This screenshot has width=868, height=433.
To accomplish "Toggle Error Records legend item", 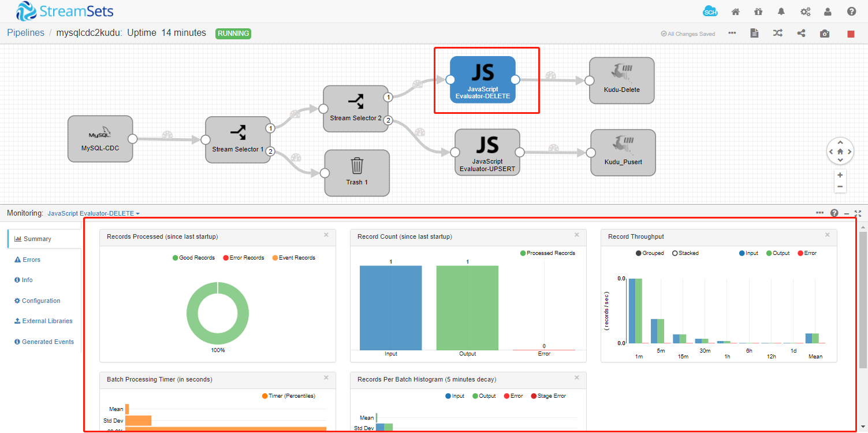I will tap(243, 258).
